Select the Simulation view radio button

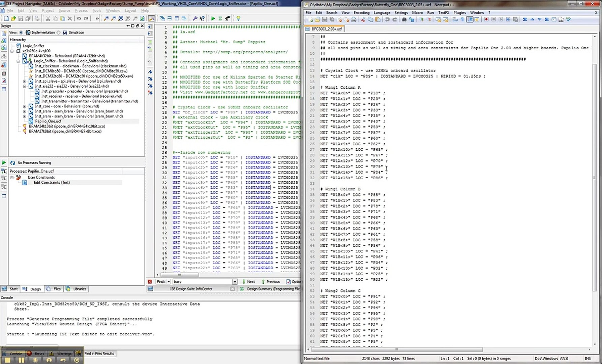tap(59, 33)
